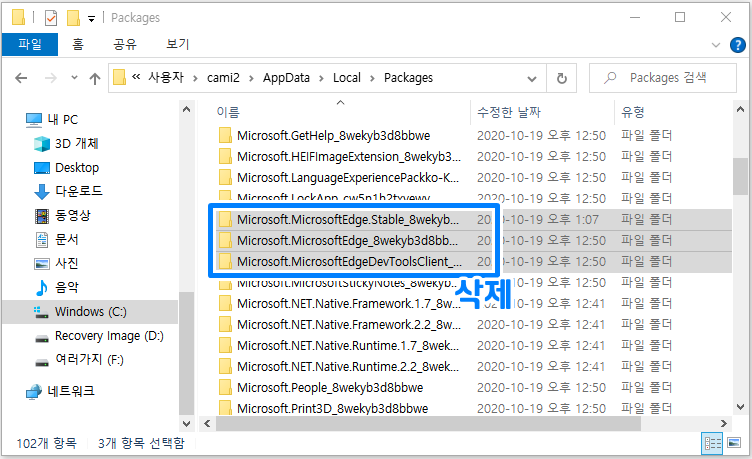Select Recovery Image (D:) drive
The width and height of the screenshot is (752, 459).
click(99, 336)
